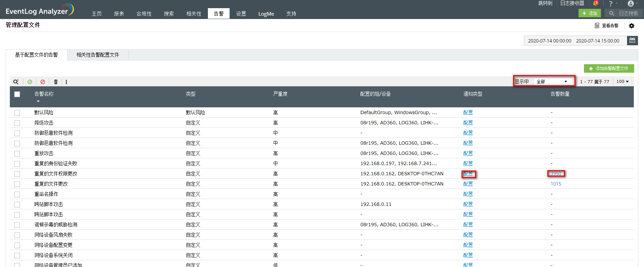The image size is (644, 267).
Task: Check the box for 重复的文件更改 row
Action: [x=17, y=184]
